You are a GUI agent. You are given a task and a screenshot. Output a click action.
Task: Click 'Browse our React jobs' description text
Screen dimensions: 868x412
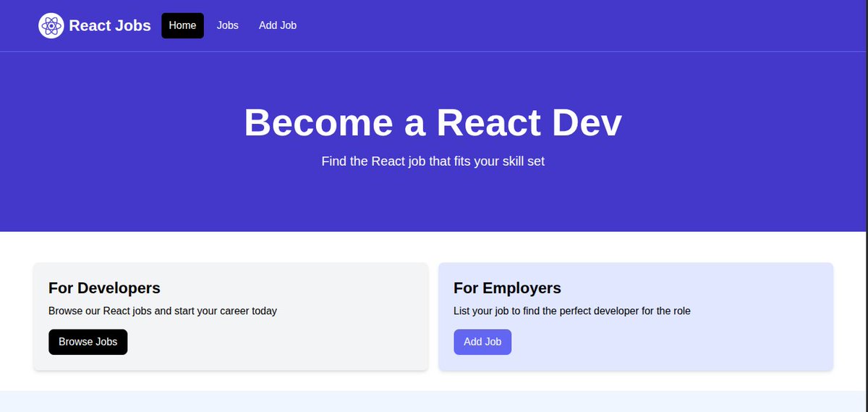click(163, 311)
